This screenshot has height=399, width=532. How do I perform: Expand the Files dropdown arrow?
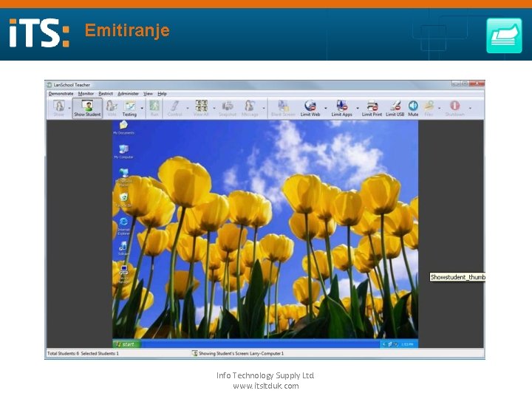tap(440, 108)
